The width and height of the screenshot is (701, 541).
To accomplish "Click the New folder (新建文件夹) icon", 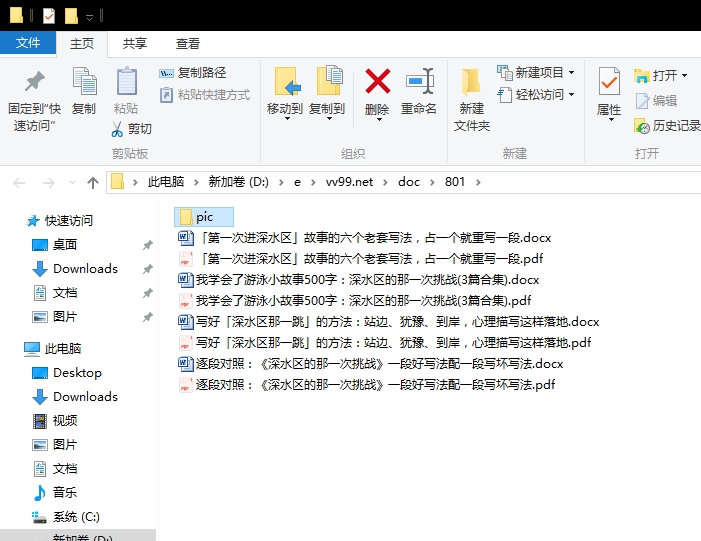I will pyautogui.click(x=471, y=81).
